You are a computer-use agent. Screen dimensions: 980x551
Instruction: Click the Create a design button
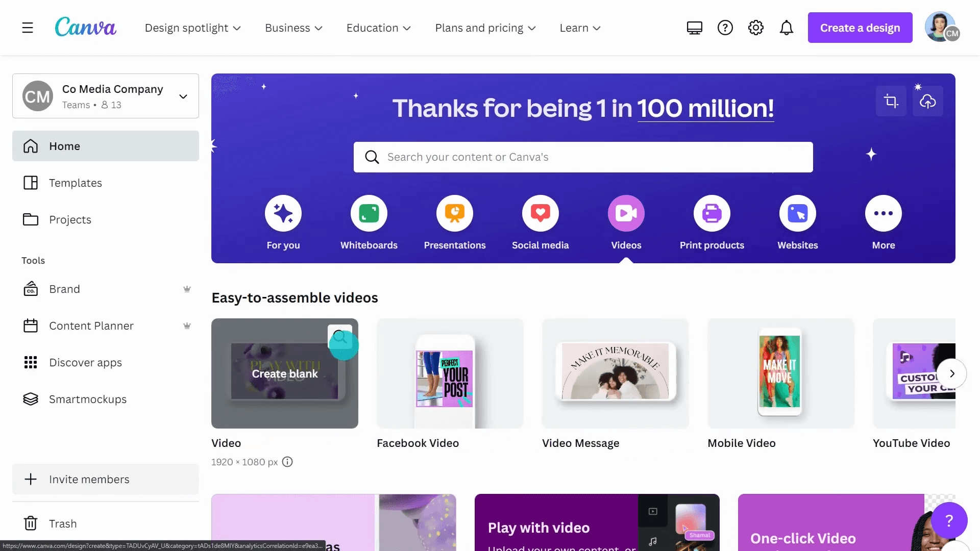[860, 28]
